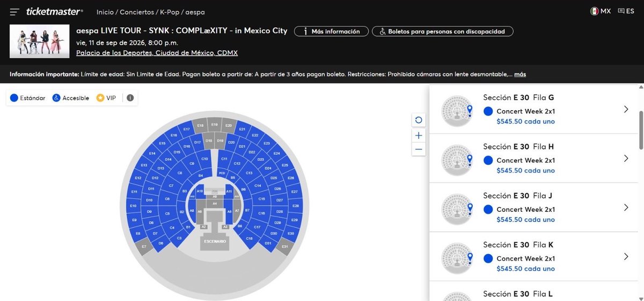Screen dimensions: 644x301
Task: Select section E28 on the seat map
Action: 296,206
